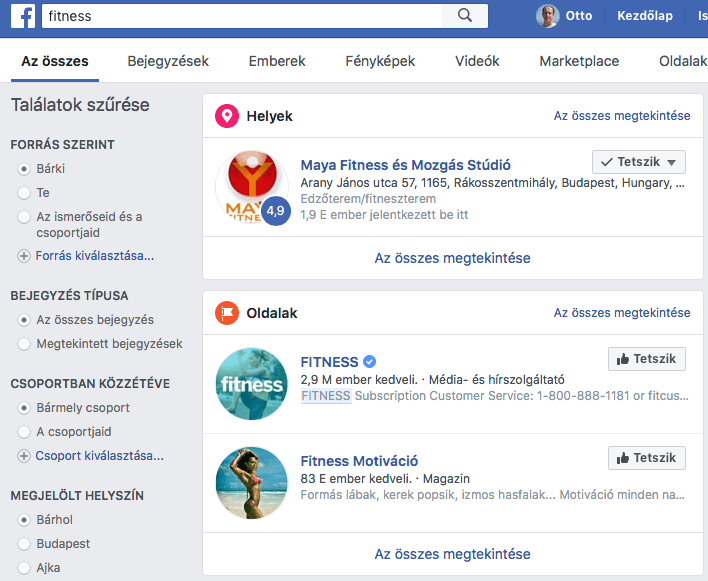Expand Forrás kiválasztása source chooser
This screenshot has width=708, height=581.
[95, 256]
